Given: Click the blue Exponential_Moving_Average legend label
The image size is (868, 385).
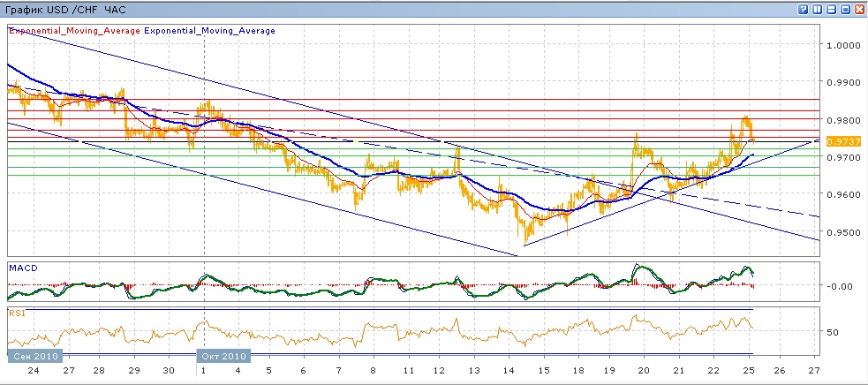Looking at the screenshot, I should point(210,30).
